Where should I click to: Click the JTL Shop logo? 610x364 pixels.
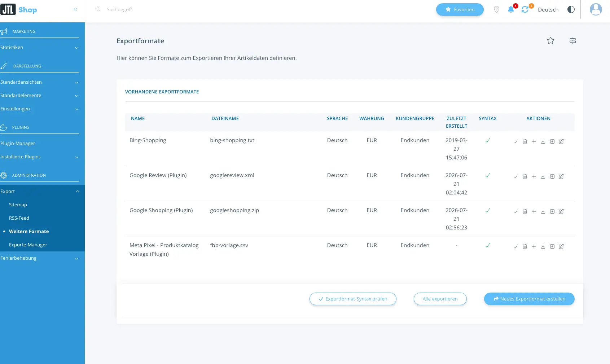[x=19, y=9]
